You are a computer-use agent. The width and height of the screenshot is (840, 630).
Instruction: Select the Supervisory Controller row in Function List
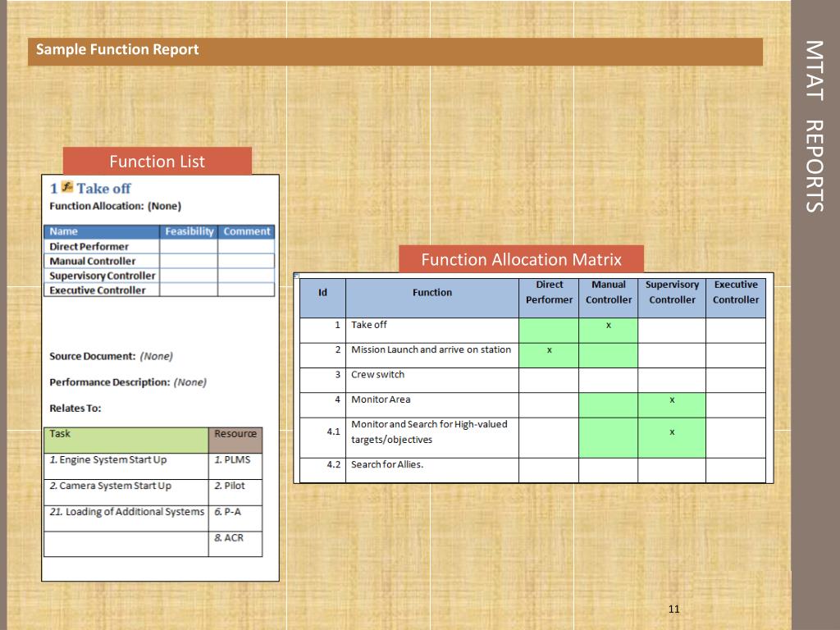tap(159, 276)
